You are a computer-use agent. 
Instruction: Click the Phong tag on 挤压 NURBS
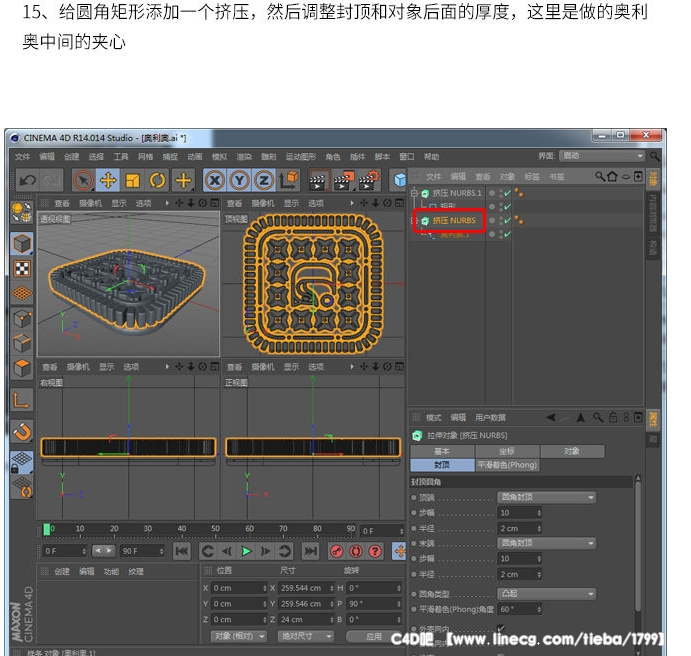[519, 220]
